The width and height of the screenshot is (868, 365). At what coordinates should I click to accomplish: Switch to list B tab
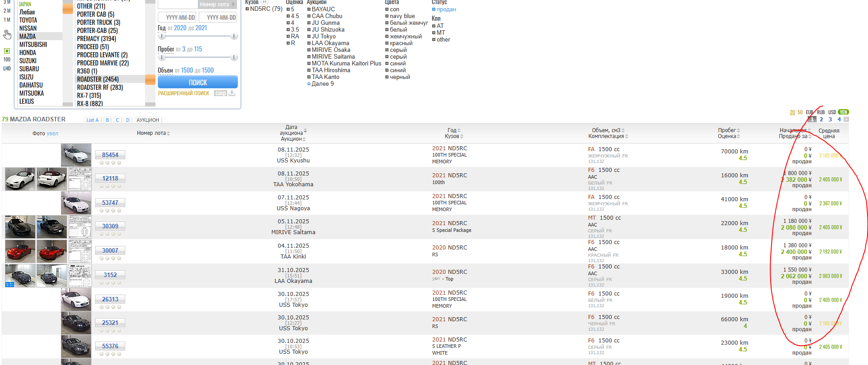click(107, 120)
